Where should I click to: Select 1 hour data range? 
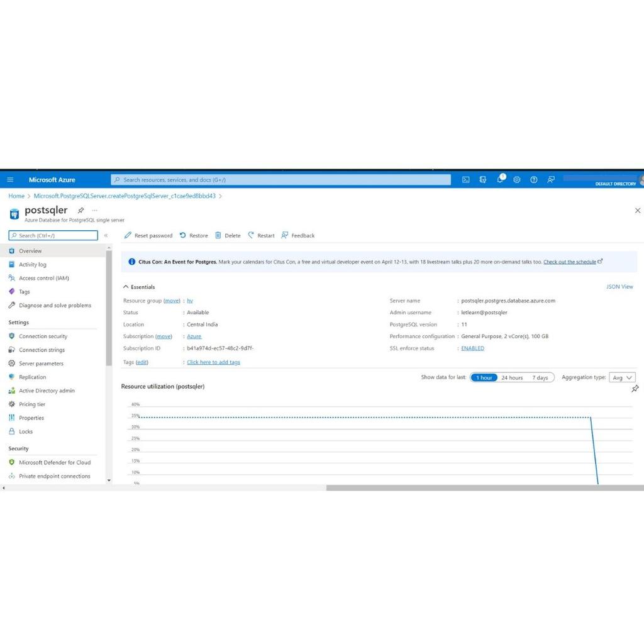484,377
